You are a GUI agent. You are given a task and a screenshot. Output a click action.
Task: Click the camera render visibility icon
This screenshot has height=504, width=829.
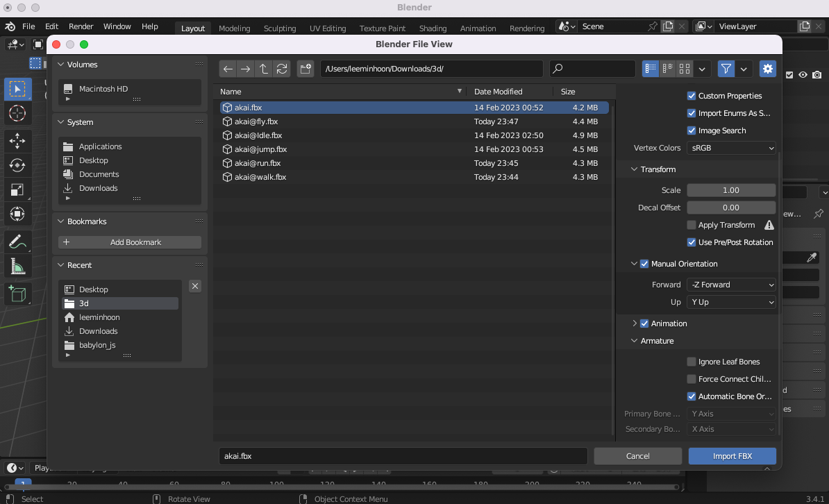[x=817, y=74]
